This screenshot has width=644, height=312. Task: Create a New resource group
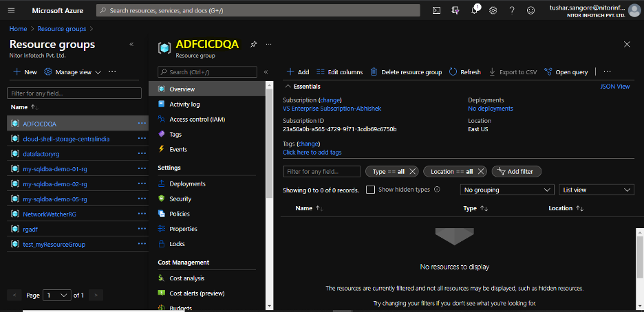click(x=25, y=71)
